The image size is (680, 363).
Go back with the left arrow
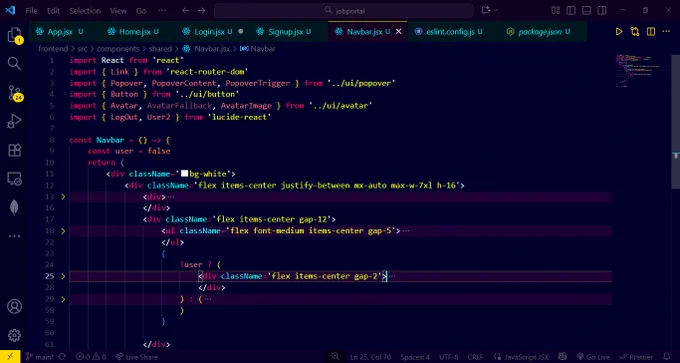(x=186, y=10)
